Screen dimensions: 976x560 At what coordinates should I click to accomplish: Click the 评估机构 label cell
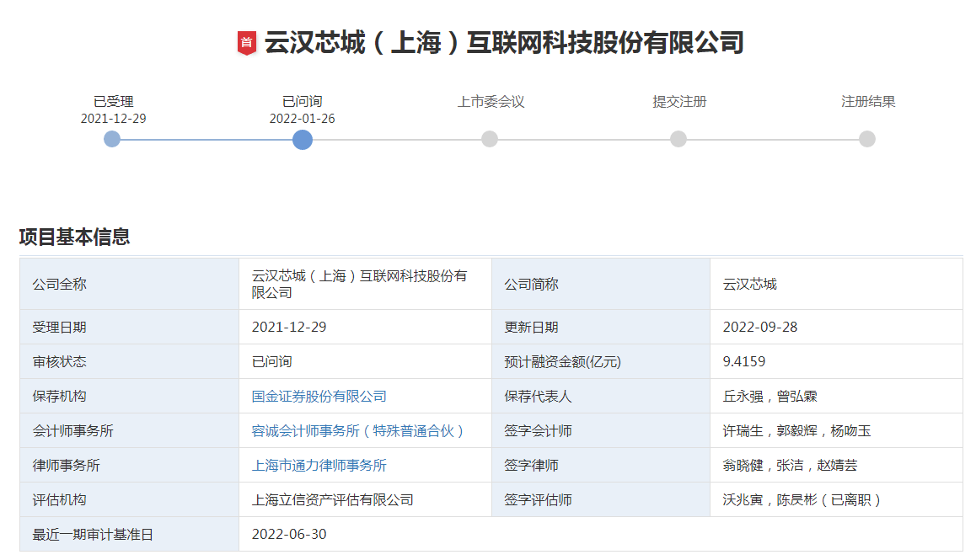click(x=130, y=499)
